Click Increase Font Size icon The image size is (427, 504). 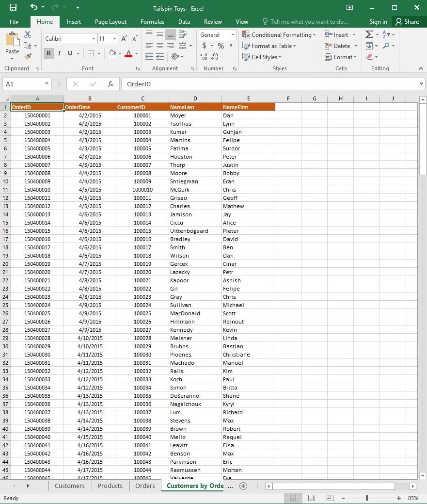pyautogui.click(x=124, y=38)
